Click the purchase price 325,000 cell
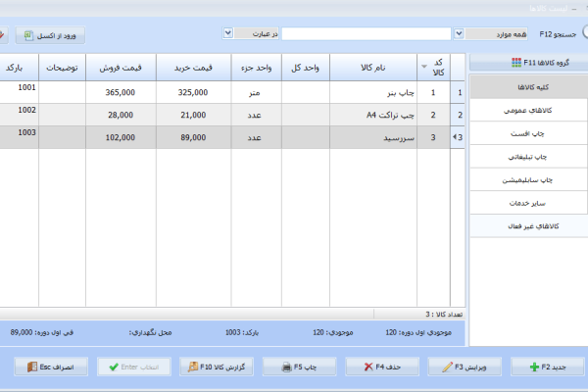588x392 pixels. coord(193,92)
